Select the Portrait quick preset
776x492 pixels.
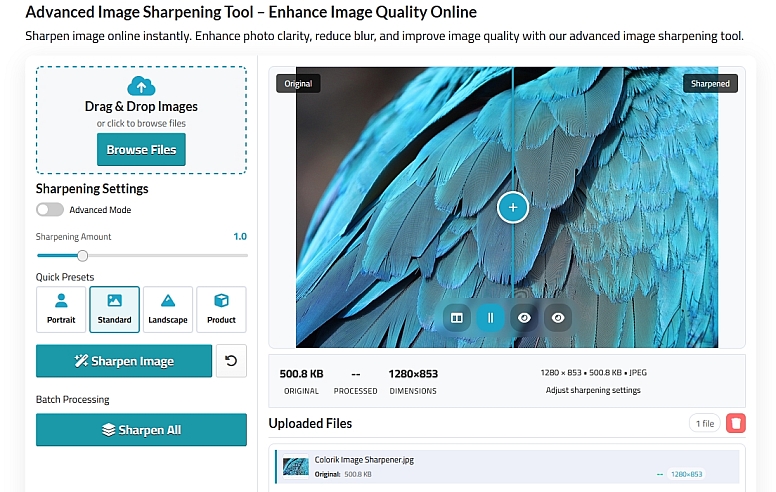pos(61,309)
